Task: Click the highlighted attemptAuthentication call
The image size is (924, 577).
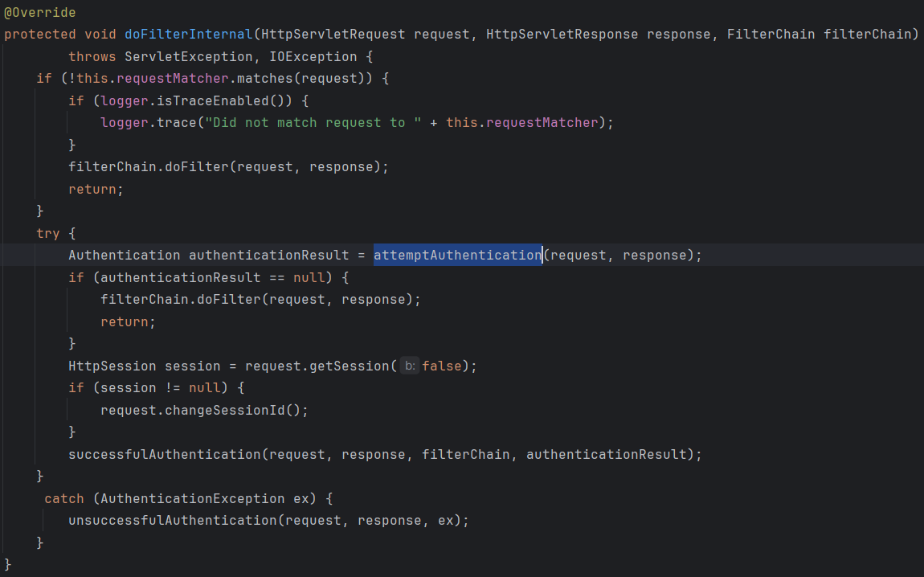Action: (x=457, y=255)
